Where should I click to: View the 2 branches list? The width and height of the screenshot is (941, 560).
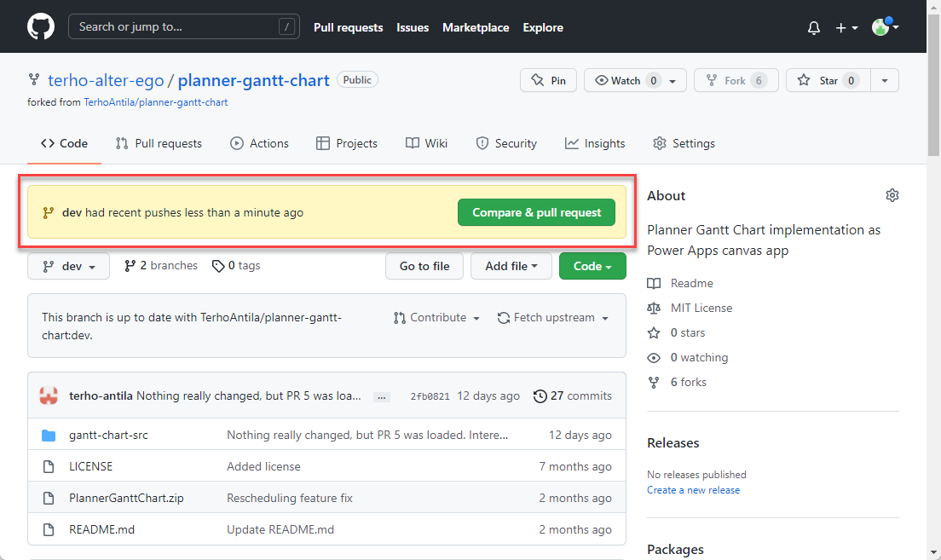coord(161,266)
